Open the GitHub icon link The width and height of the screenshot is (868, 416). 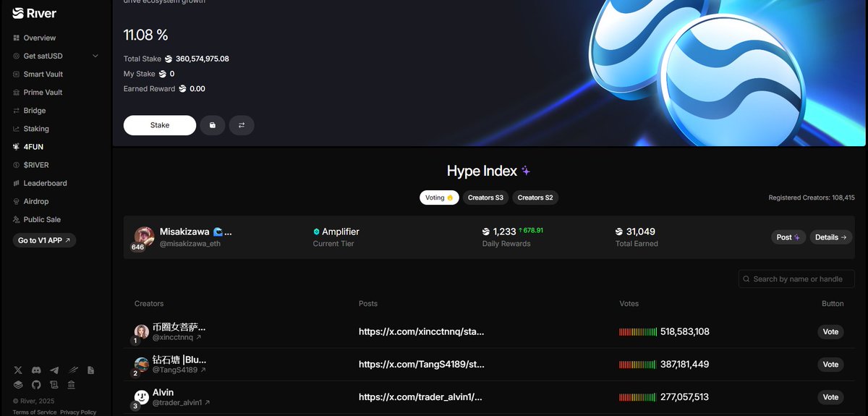coord(36,384)
